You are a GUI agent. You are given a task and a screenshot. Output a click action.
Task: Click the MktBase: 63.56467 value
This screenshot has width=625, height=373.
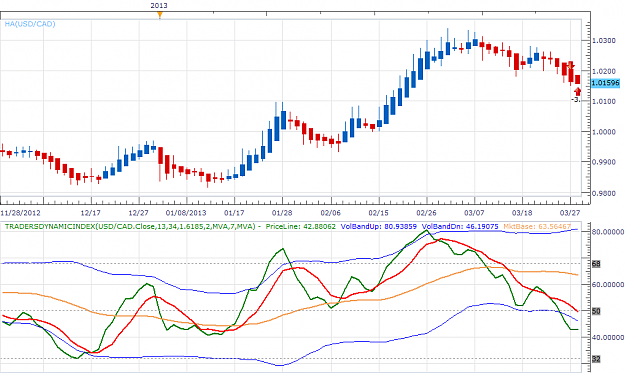point(537,227)
